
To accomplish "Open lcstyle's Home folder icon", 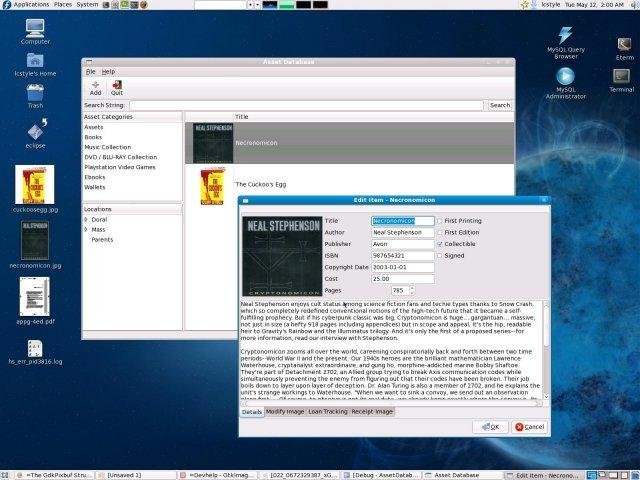I will pyautogui.click(x=35, y=60).
